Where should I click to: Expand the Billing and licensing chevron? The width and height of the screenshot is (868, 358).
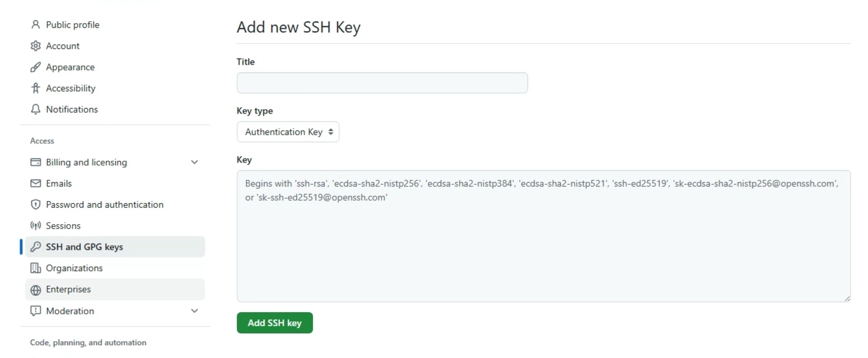(195, 162)
